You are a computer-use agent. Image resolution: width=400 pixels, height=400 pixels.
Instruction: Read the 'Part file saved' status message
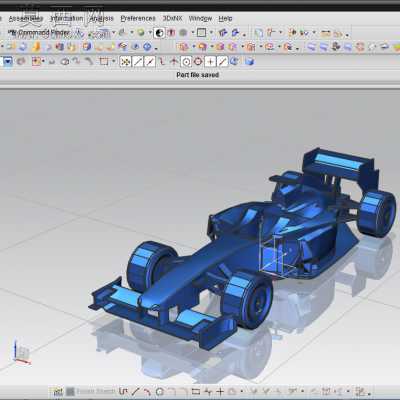coord(197,75)
